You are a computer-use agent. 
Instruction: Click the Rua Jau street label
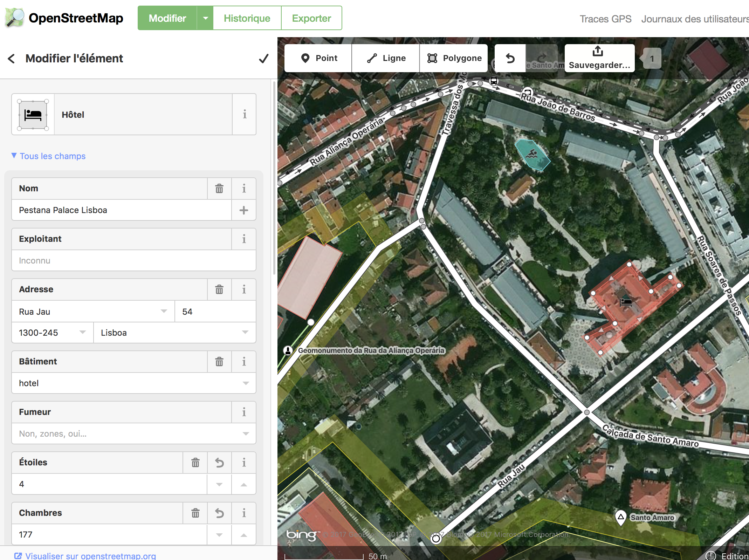[511, 476]
